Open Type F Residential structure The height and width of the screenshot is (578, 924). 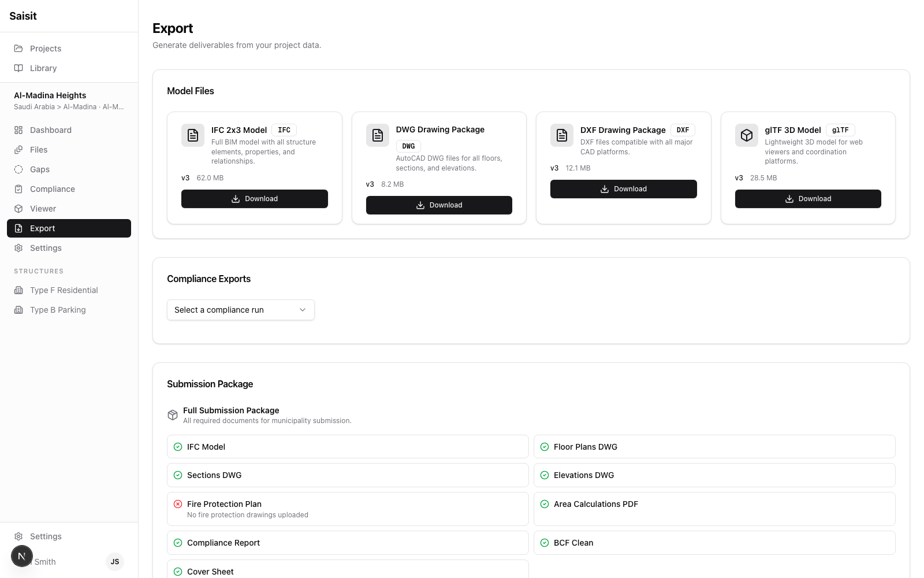point(69,290)
